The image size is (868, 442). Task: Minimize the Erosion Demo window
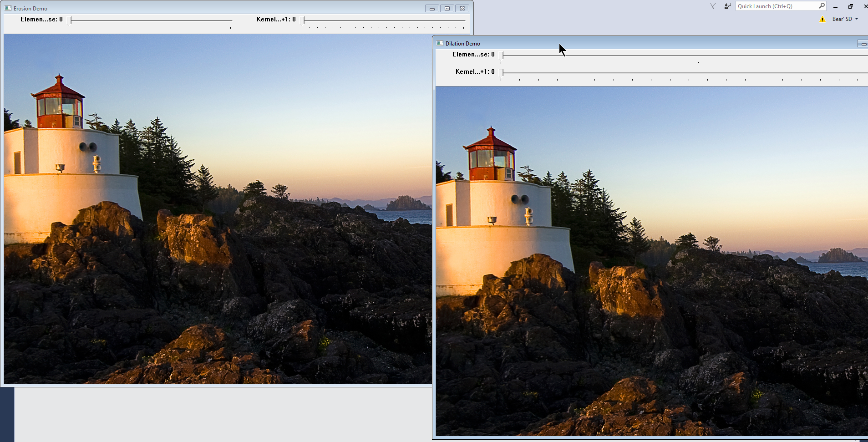coord(432,8)
